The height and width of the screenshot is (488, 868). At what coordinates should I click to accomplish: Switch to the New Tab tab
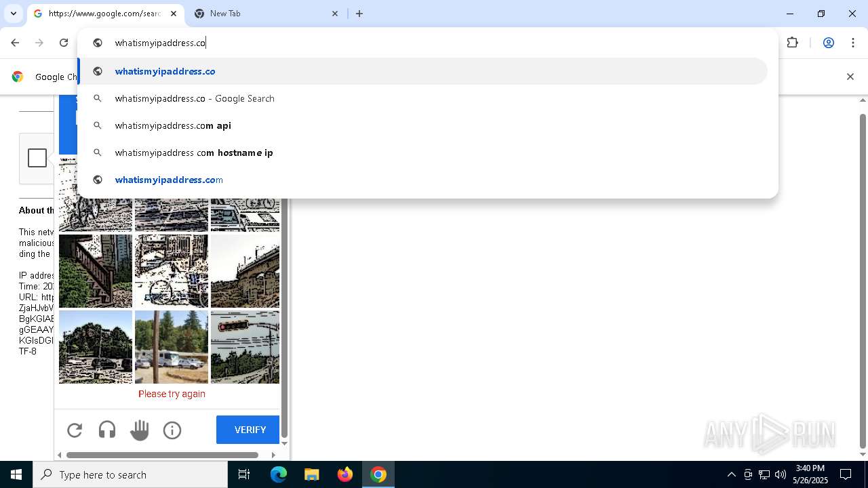267,14
